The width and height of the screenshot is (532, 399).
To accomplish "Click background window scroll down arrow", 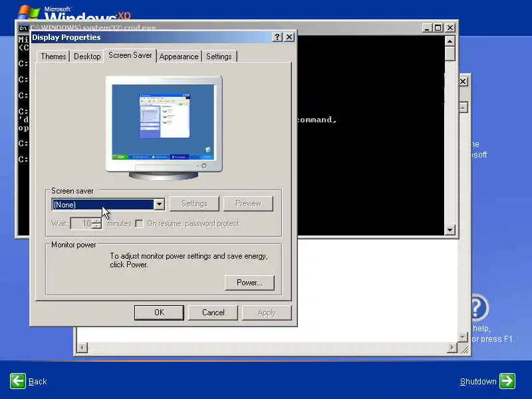I will [x=463, y=337].
